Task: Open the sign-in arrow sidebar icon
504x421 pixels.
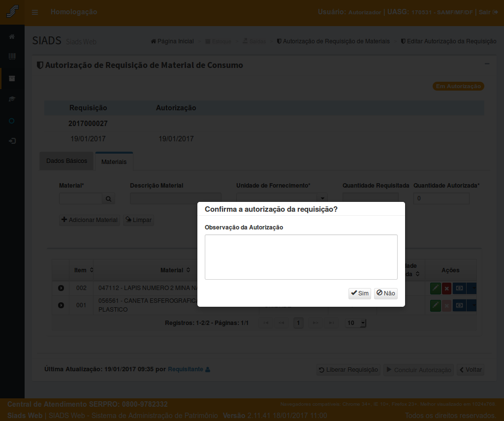Action: pos(12,141)
